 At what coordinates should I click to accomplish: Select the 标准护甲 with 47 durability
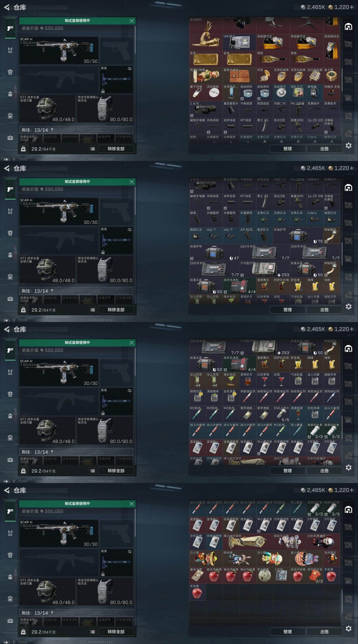coord(214,252)
